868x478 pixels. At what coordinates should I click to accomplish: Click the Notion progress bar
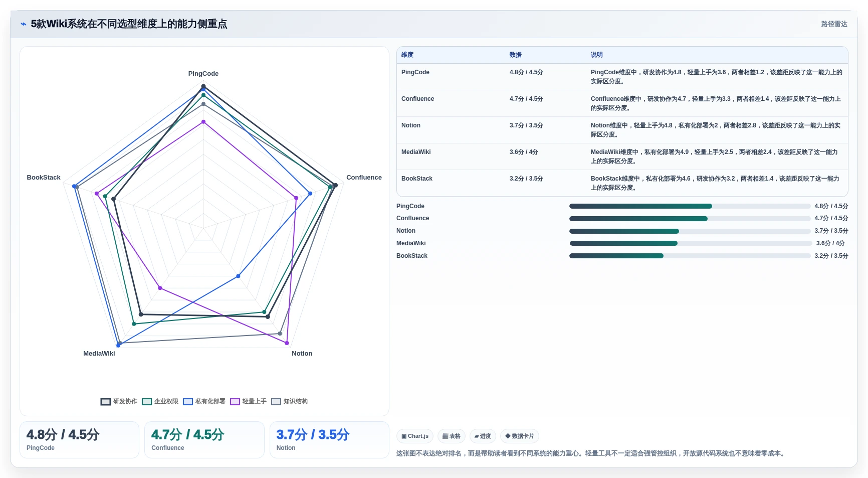pyautogui.click(x=690, y=231)
